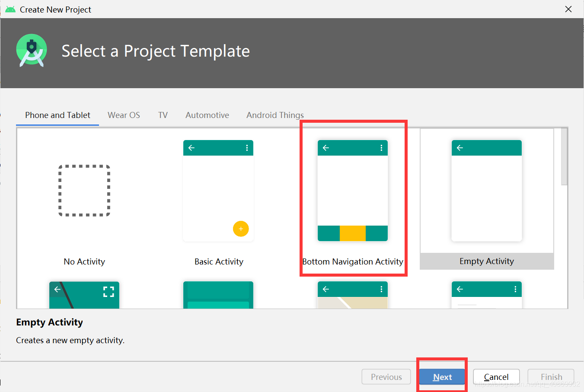Click the overflow dots in Bottom Navigation preview
Image resolution: width=584 pixels, height=392 pixels.
tap(381, 148)
